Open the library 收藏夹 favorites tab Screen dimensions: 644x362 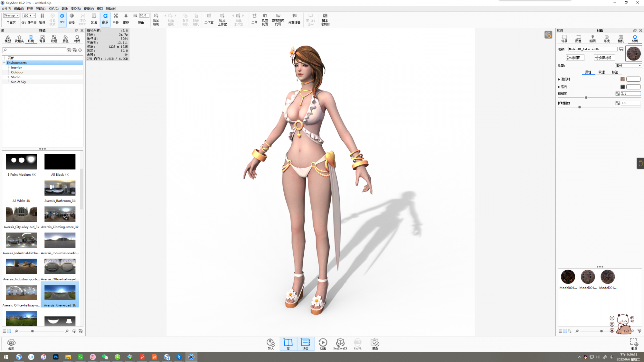19,39
